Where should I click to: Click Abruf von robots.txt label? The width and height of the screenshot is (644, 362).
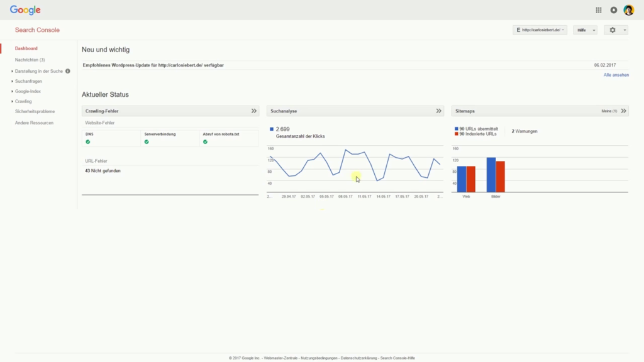pyautogui.click(x=221, y=134)
